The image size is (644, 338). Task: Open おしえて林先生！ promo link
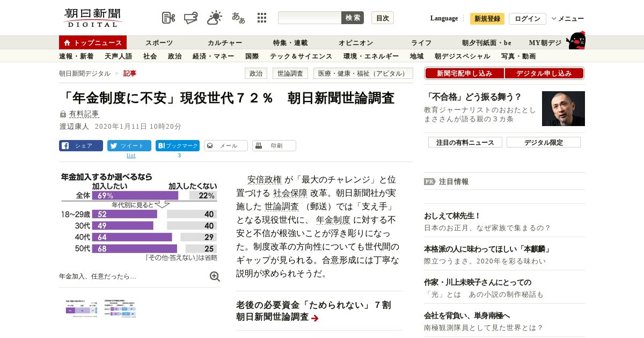coord(452,216)
